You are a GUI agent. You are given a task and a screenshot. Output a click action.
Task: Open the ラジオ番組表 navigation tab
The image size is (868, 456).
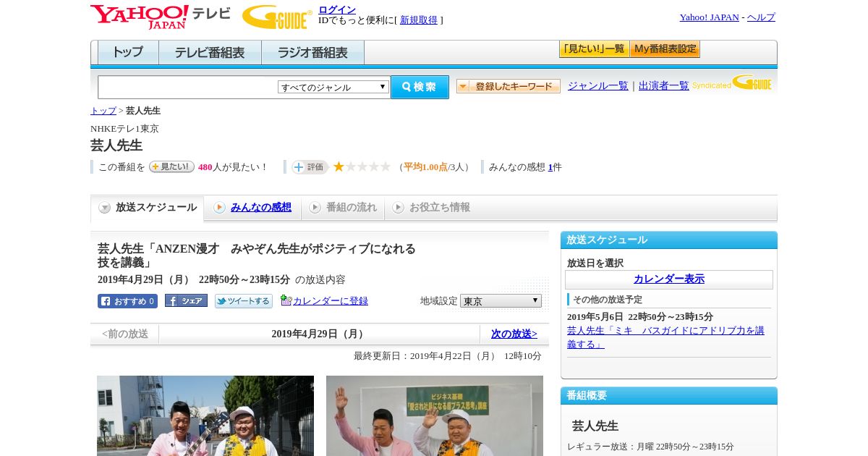[x=312, y=52]
